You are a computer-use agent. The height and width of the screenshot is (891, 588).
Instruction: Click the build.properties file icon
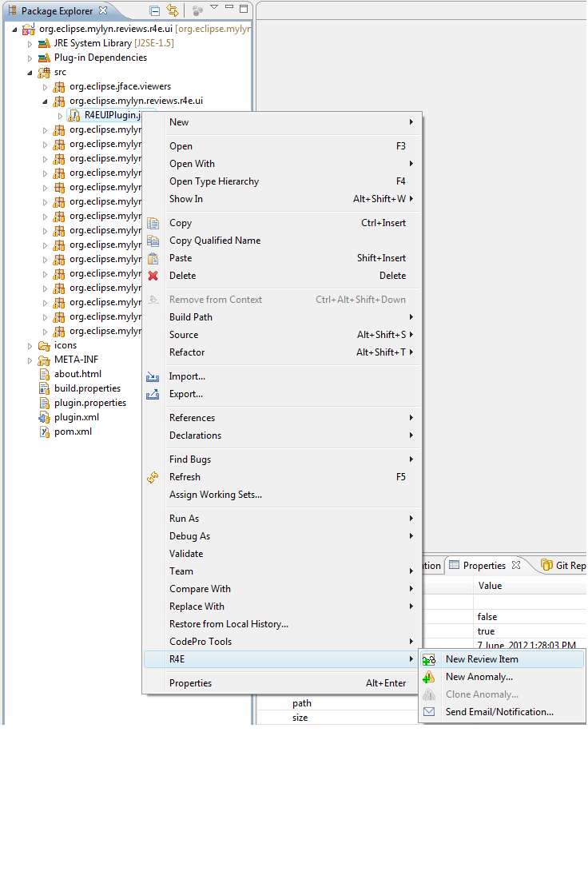coord(44,388)
